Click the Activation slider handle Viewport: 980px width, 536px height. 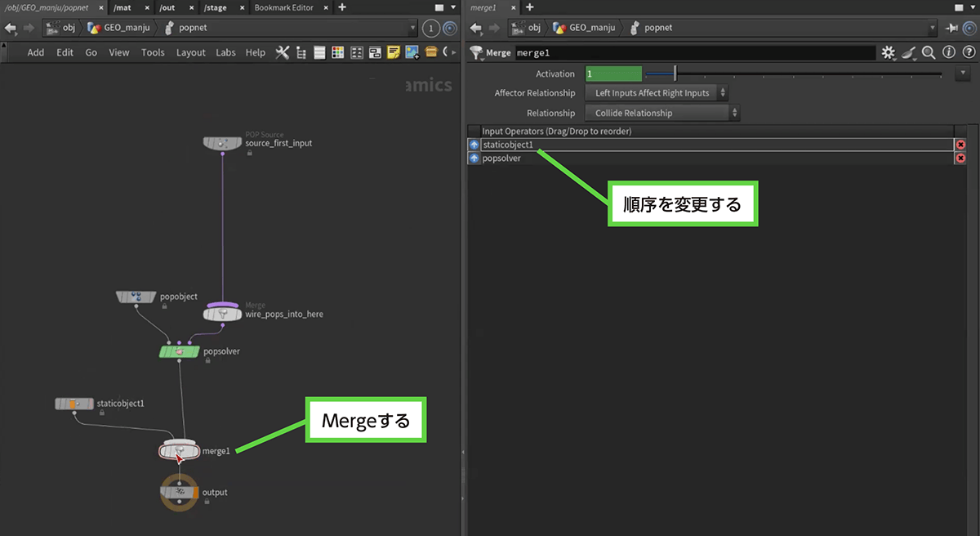click(675, 74)
